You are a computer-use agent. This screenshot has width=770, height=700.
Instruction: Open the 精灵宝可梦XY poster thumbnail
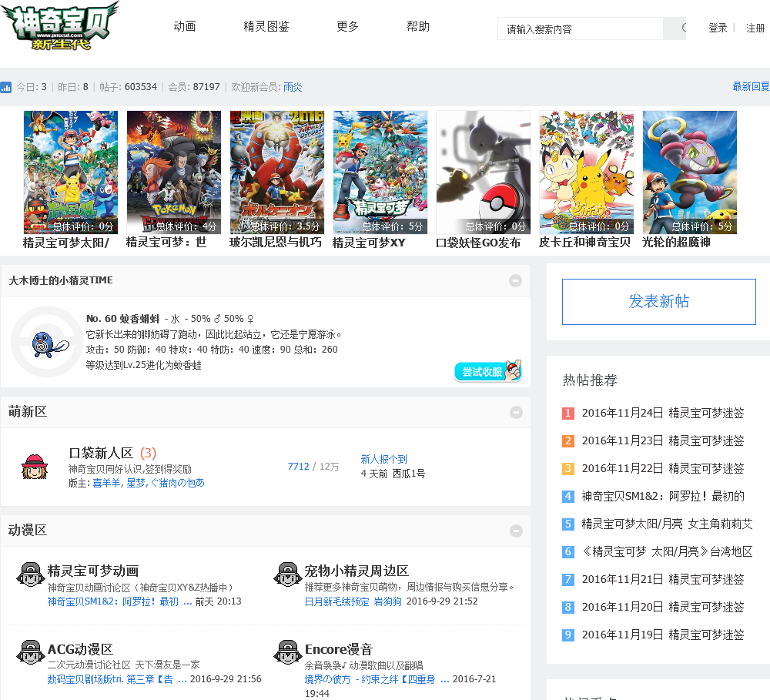coord(380,172)
